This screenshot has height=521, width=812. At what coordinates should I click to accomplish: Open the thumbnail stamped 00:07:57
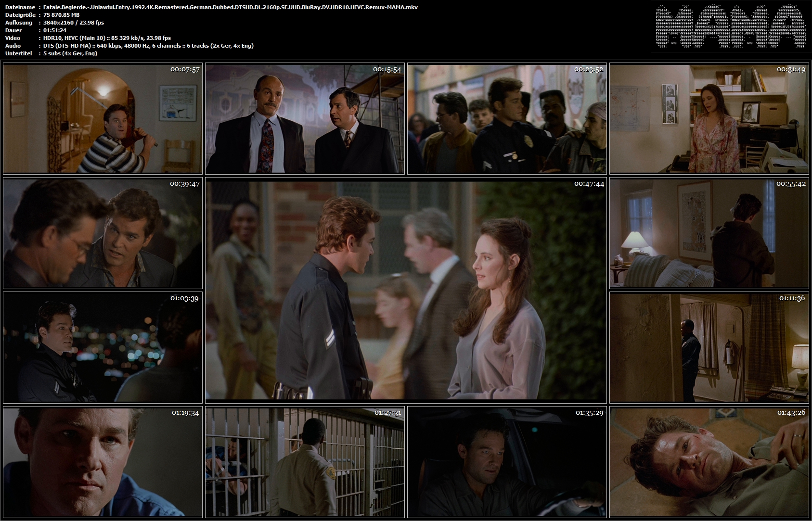click(103, 119)
